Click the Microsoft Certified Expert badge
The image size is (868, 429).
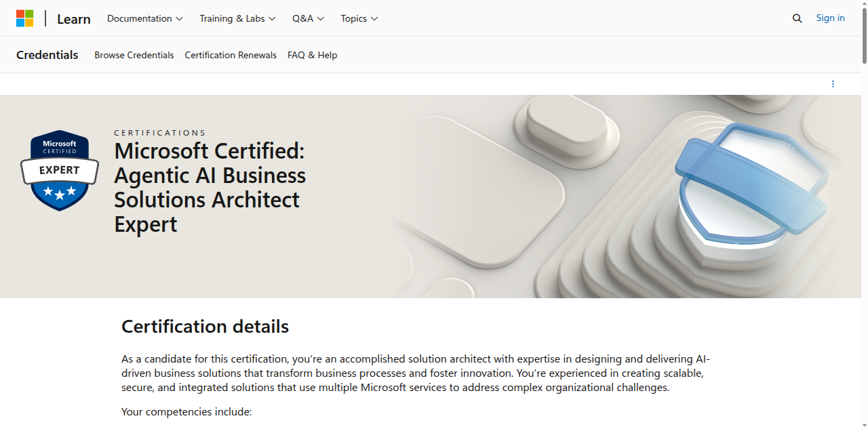point(60,170)
